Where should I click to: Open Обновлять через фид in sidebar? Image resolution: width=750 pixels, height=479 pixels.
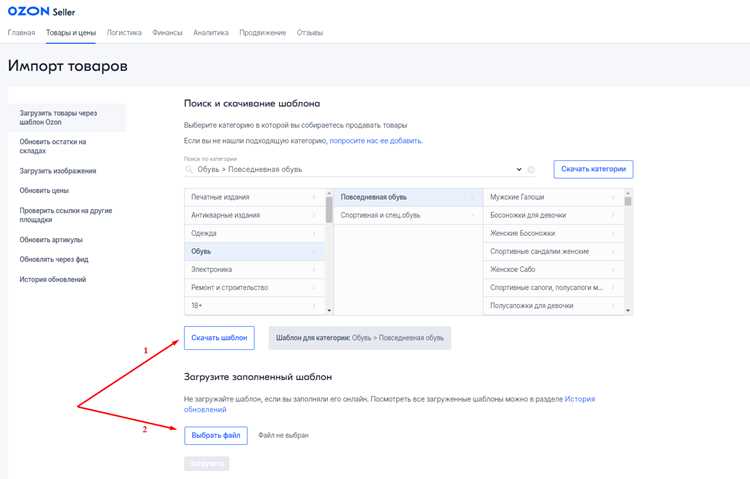click(54, 259)
